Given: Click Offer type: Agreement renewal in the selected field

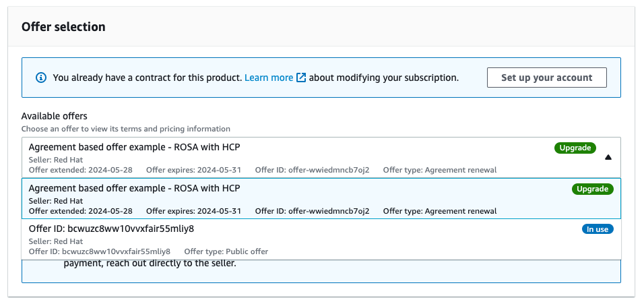Looking at the screenshot, I should click(439, 170).
